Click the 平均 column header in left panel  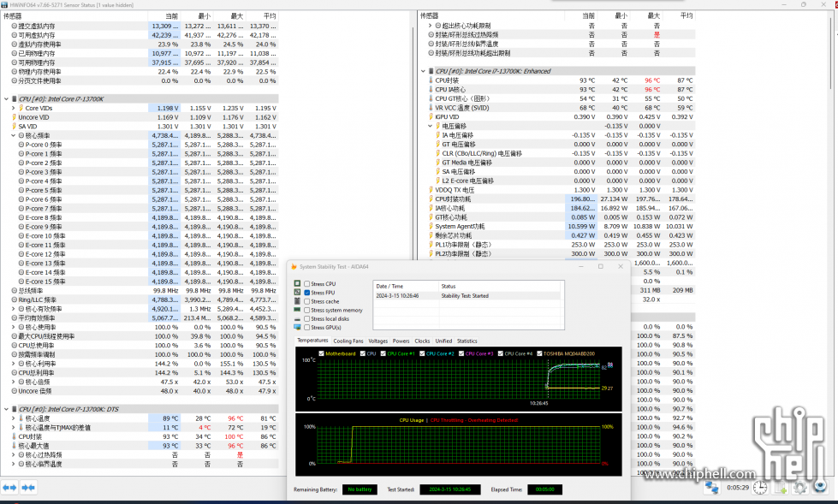[x=263, y=16]
